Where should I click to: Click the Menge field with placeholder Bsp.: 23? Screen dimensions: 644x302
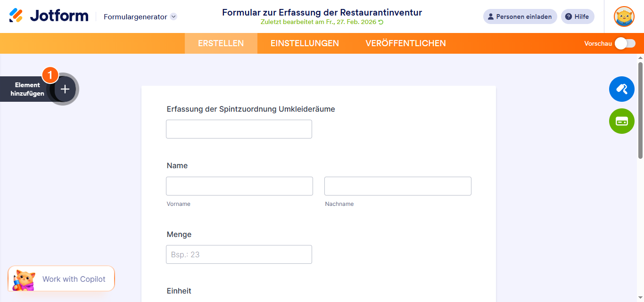coord(239,254)
